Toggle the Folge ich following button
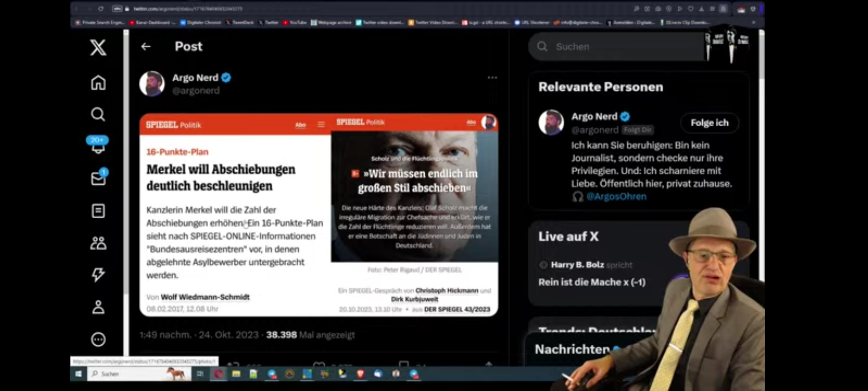 point(709,123)
